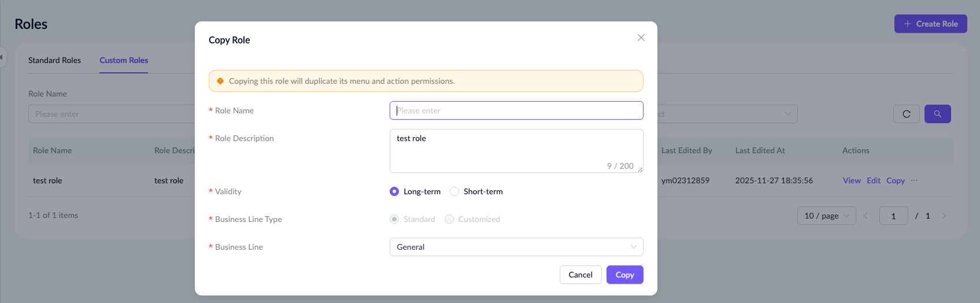980x303 pixels.
Task: Switch to Custom Roles tab
Action: point(124,60)
